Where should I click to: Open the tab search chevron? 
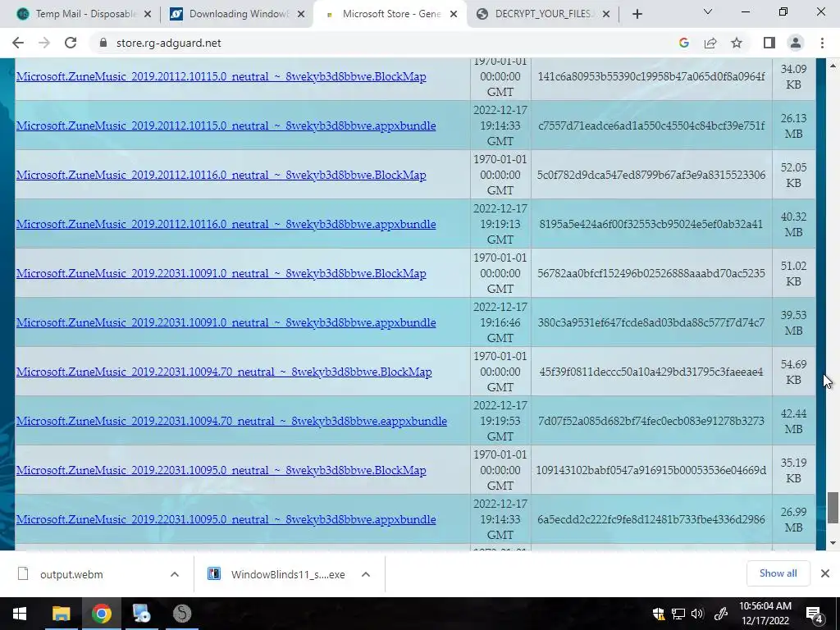point(708,11)
